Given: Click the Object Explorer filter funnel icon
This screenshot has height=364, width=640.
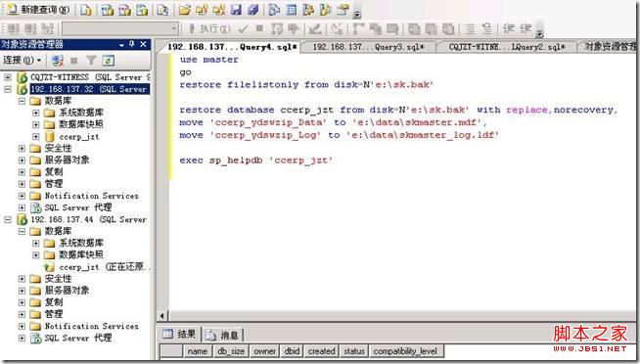Looking at the screenshot, I should pyautogui.click(x=91, y=61).
